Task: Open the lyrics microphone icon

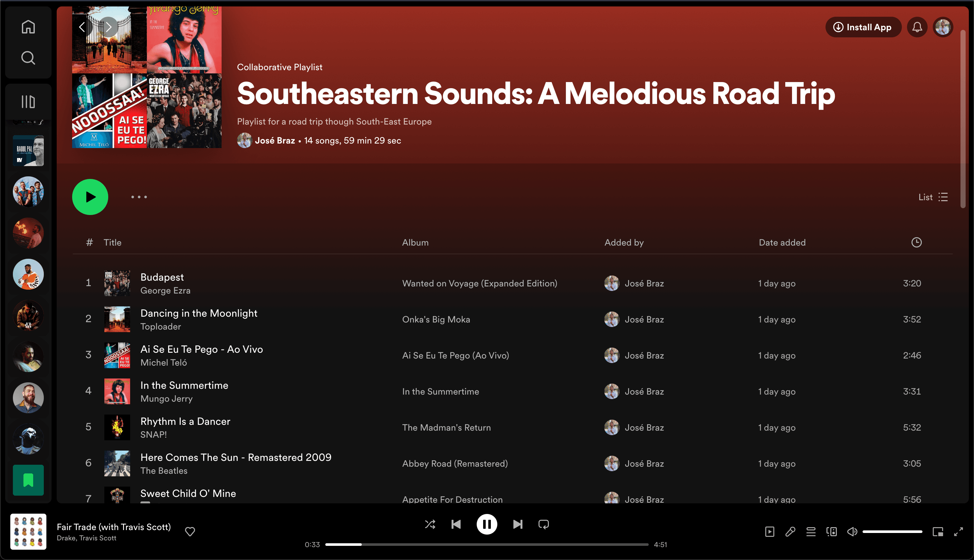Action: [790, 532]
